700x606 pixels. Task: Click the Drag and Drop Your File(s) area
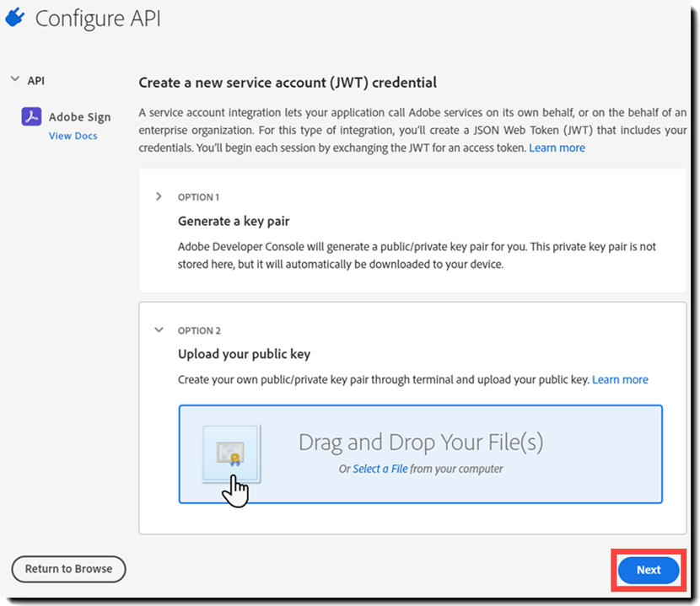(x=421, y=454)
